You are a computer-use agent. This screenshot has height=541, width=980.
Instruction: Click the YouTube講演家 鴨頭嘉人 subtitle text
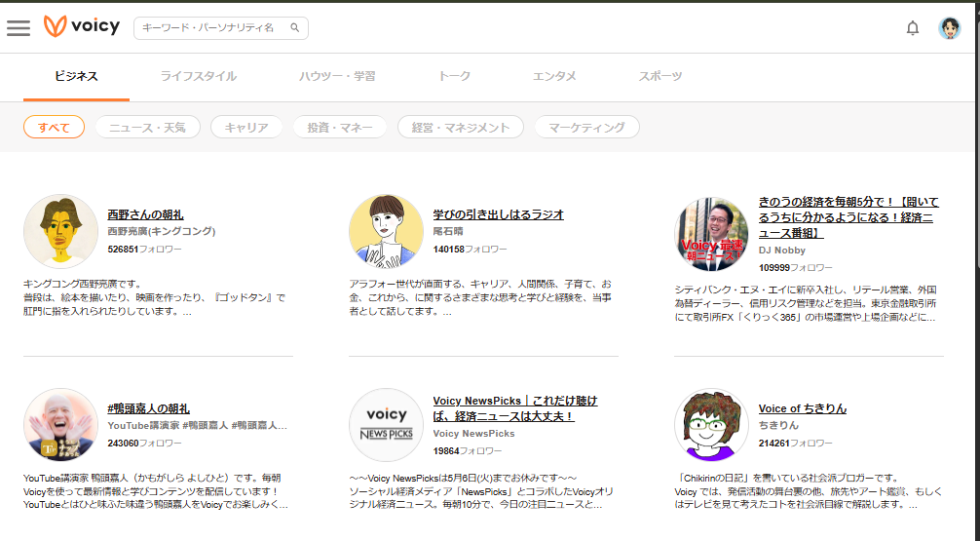tap(197, 425)
